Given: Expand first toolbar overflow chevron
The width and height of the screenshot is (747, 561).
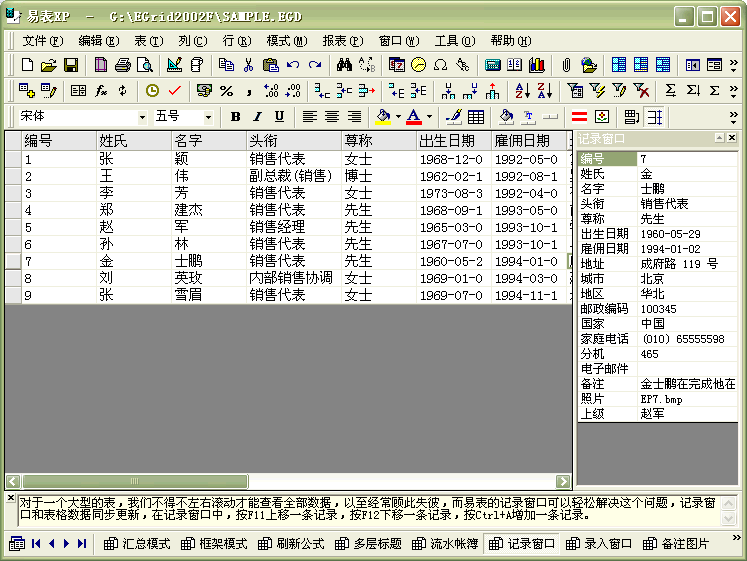Looking at the screenshot, I should pos(734,65).
